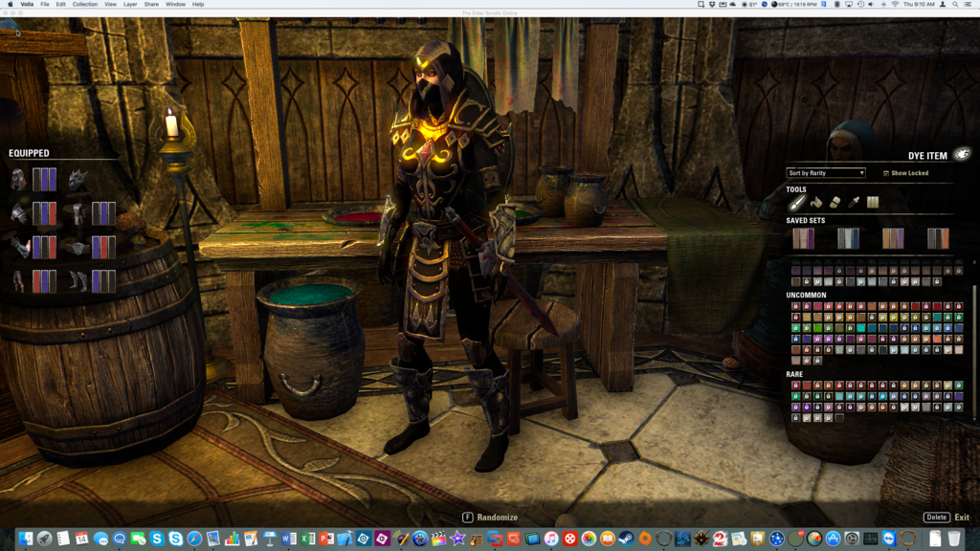980x551 pixels.
Task: Click the boots' blue first dye channel
Action: coord(96,281)
